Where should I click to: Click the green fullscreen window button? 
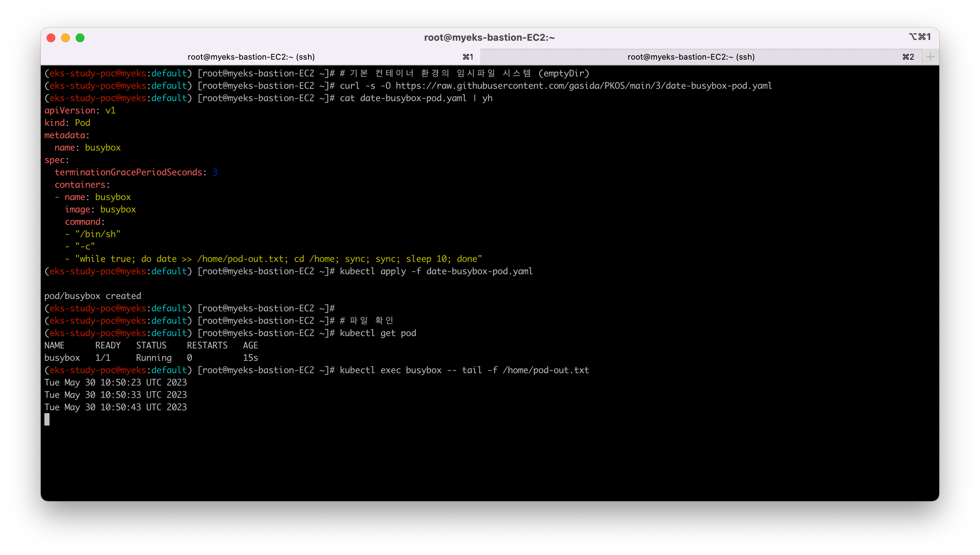pos(80,38)
